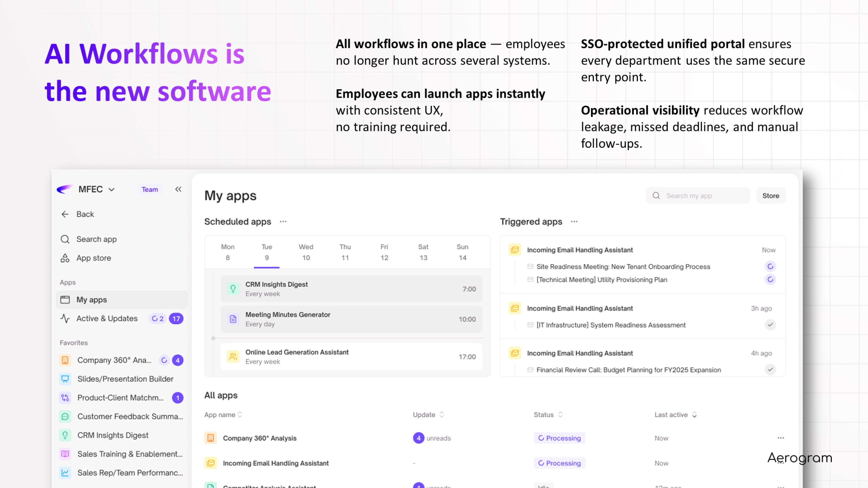Open Scheduled apps more options ellipsis
This screenshot has width=868, height=488.
pos(283,222)
